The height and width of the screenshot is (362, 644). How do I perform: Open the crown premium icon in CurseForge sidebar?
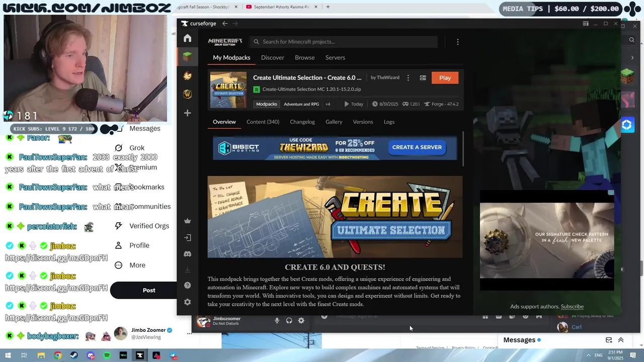pos(188,221)
